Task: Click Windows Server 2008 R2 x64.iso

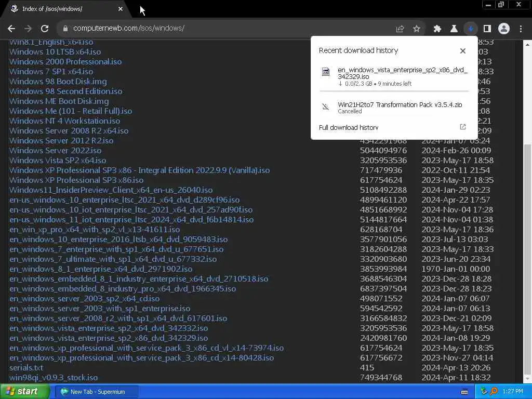Action: point(69,130)
